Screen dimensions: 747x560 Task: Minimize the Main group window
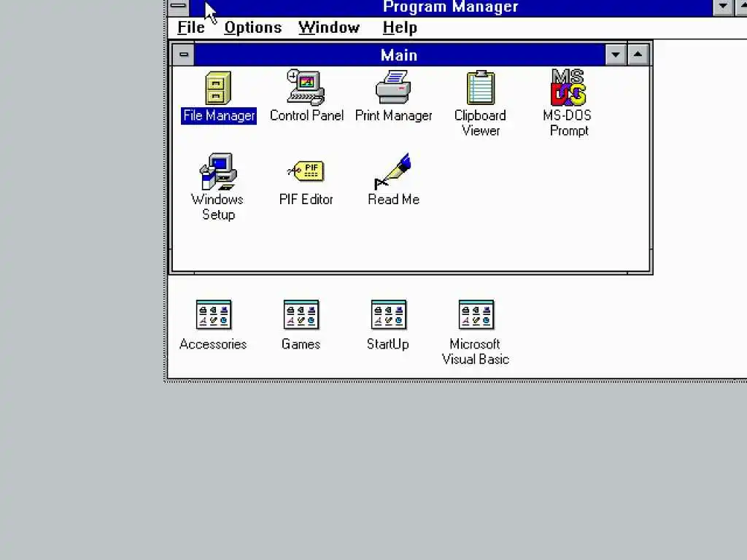[616, 55]
